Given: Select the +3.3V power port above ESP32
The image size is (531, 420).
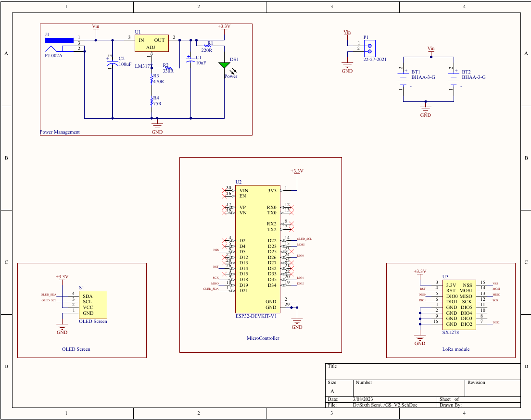Looking at the screenshot, I should tap(297, 172).
